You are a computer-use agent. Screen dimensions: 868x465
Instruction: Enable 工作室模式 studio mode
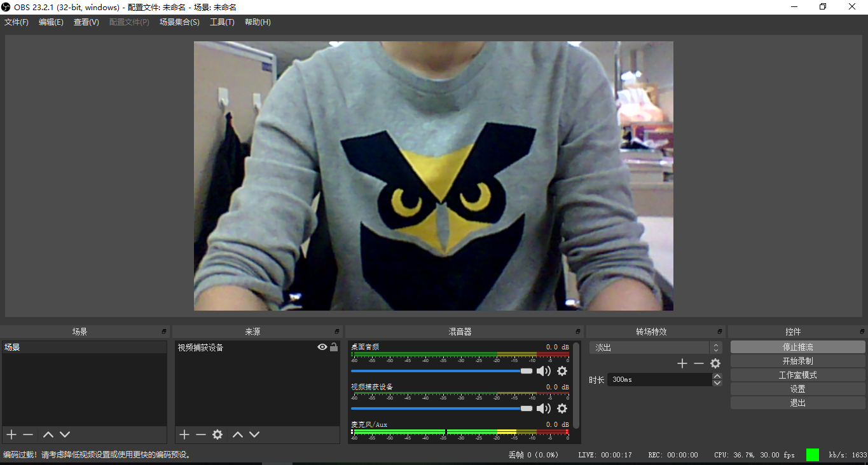(798, 375)
